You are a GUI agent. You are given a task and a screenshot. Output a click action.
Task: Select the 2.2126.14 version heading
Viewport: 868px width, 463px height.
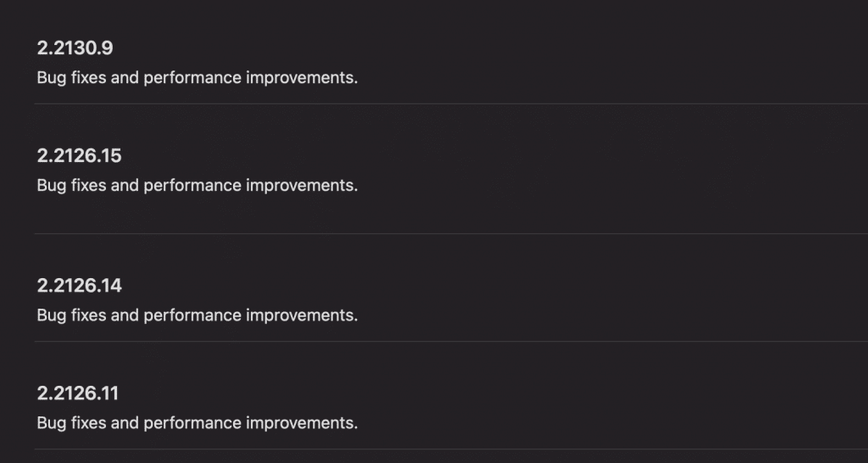79,286
